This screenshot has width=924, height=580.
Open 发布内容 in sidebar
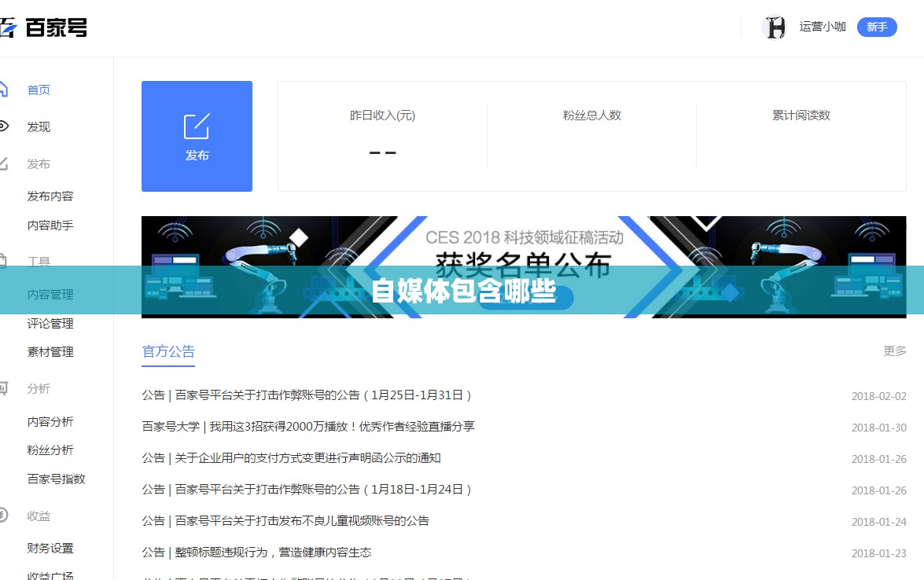[x=50, y=196]
